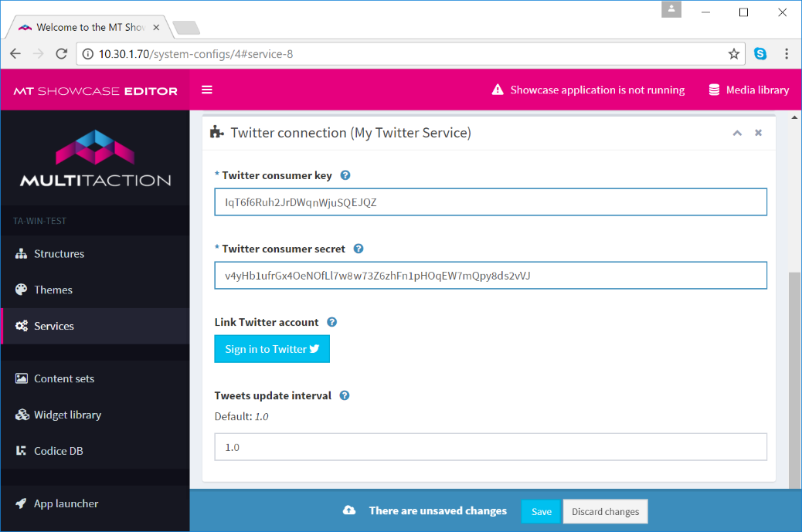Screen dimensions: 802x532
Task: Open the Media library
Action: click(748, 90)
